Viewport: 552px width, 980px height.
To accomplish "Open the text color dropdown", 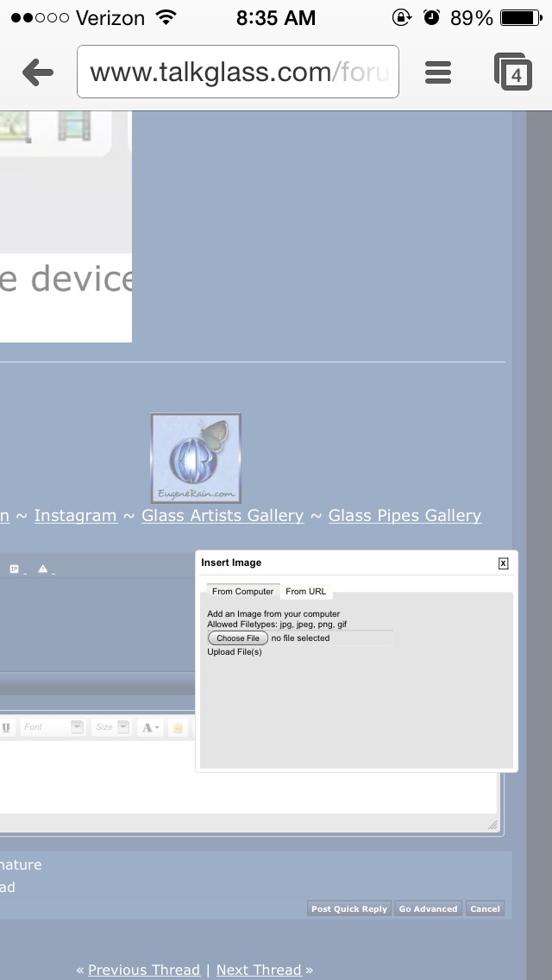I will pos(150,727).
